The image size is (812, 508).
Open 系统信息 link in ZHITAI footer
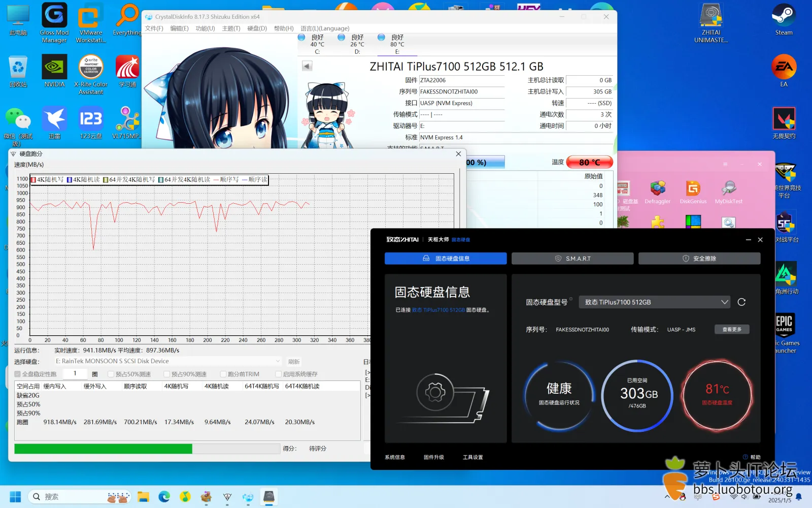click(395, 457)
